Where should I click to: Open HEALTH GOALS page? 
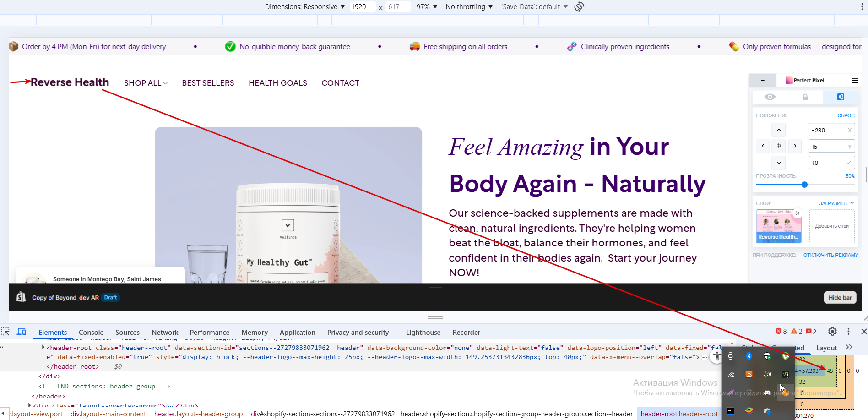click(278, 83)
